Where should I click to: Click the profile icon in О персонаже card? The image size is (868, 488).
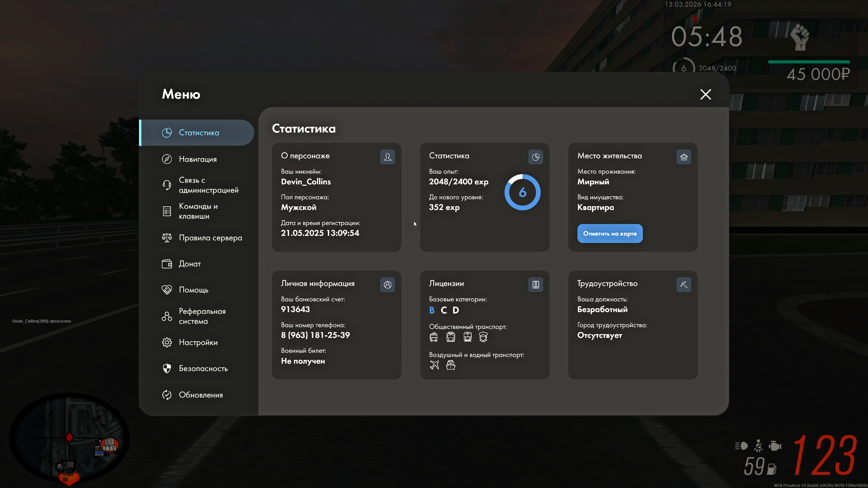(387, 157)
